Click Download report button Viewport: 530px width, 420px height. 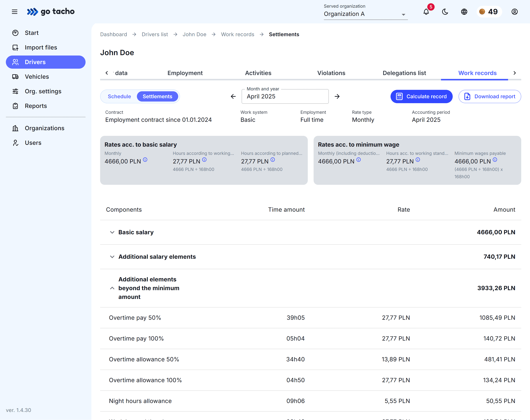coord(490,96)
